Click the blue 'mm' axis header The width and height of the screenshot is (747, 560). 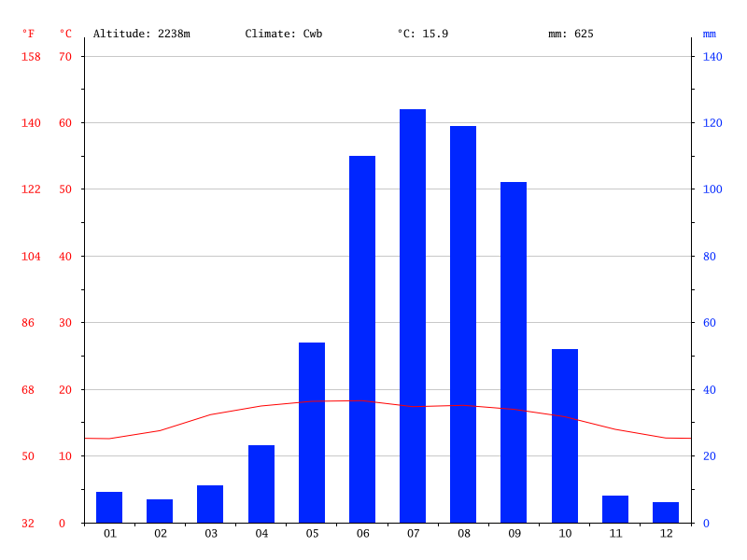[x=710, y=34]
